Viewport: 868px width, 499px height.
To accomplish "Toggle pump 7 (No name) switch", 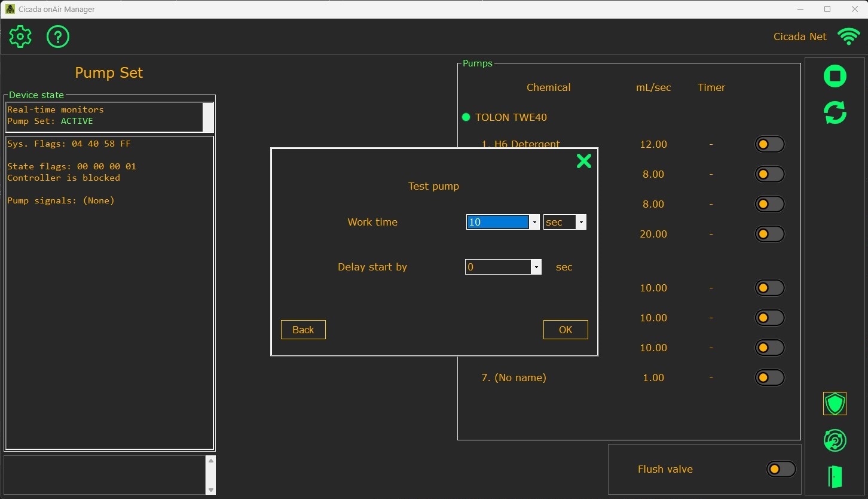I will point(769,378).
